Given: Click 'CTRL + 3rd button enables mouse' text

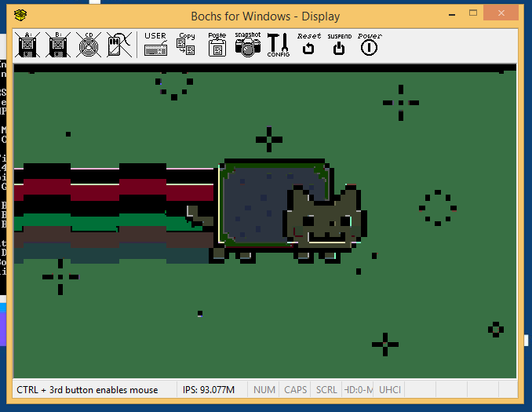Looking at the screenshot, I should click(x=87, y=390).
